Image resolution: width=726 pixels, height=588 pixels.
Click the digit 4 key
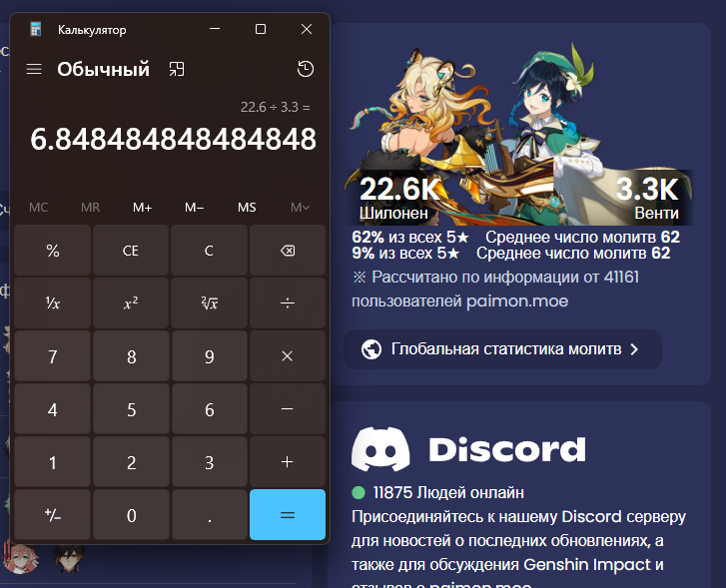point(52,409)
